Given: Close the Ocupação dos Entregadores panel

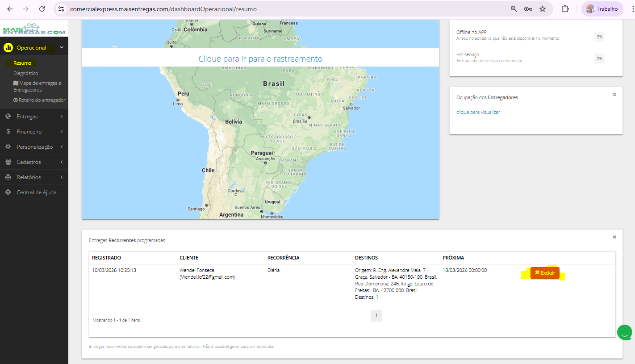Looking at the screenshot, I should [x=614, y=95].
